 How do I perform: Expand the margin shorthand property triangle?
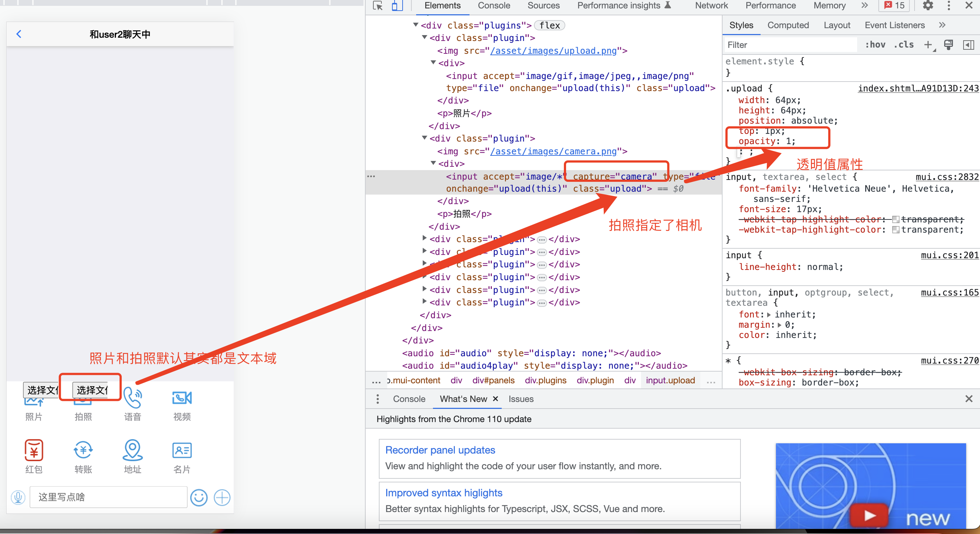(x=780, y=325)
